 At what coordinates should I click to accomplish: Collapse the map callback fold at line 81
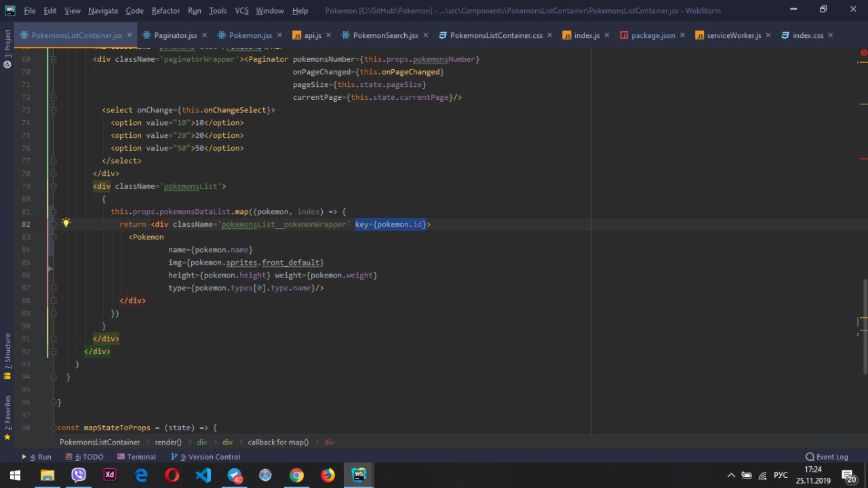(x=52, y=212)
